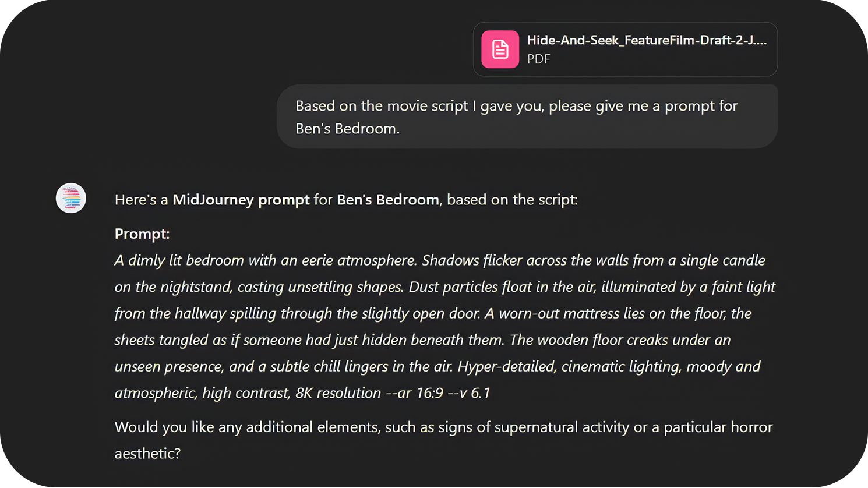Click "Ben's Bedroom." in the user message

(x=347, y=129)
